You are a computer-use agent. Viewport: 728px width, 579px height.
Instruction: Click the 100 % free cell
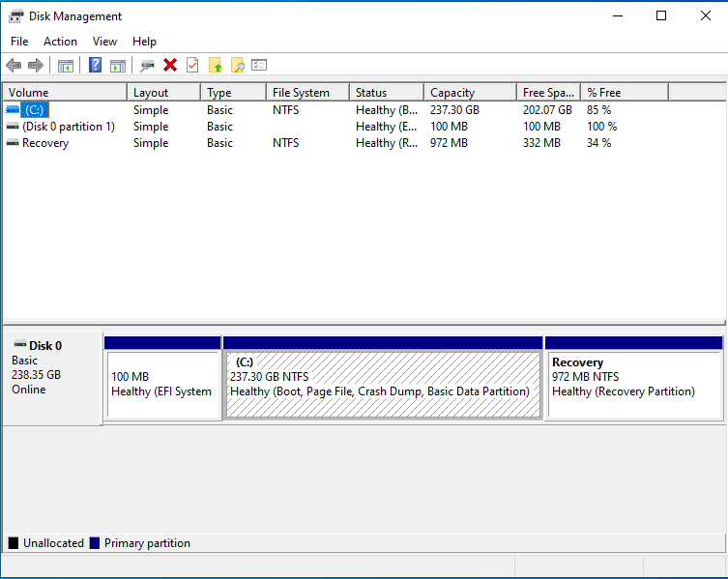coord(601,127)
